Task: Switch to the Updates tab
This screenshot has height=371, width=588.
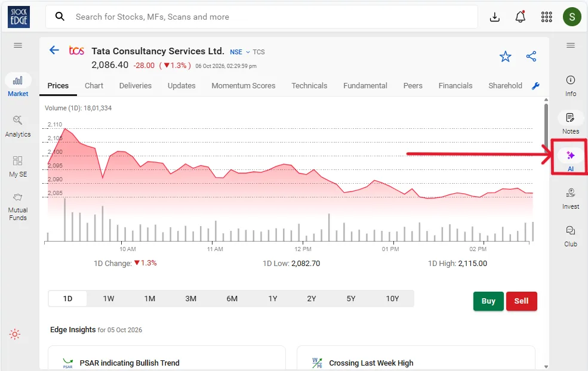Action: [181, 86]
